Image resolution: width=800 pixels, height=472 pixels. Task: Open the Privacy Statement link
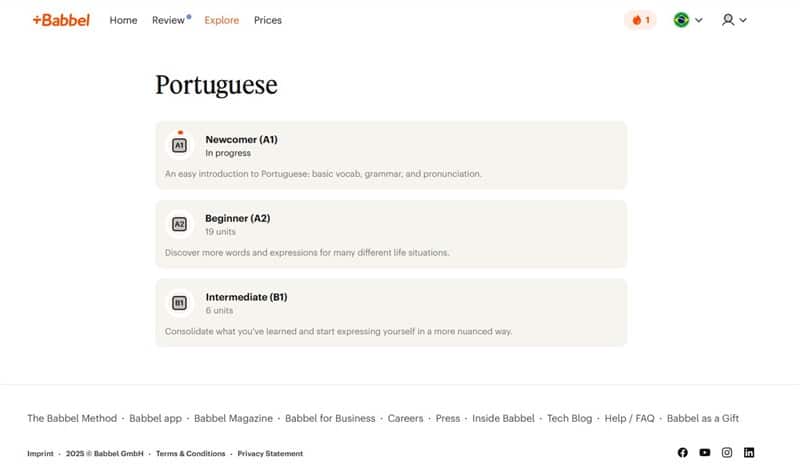click(x=270, y=453)
